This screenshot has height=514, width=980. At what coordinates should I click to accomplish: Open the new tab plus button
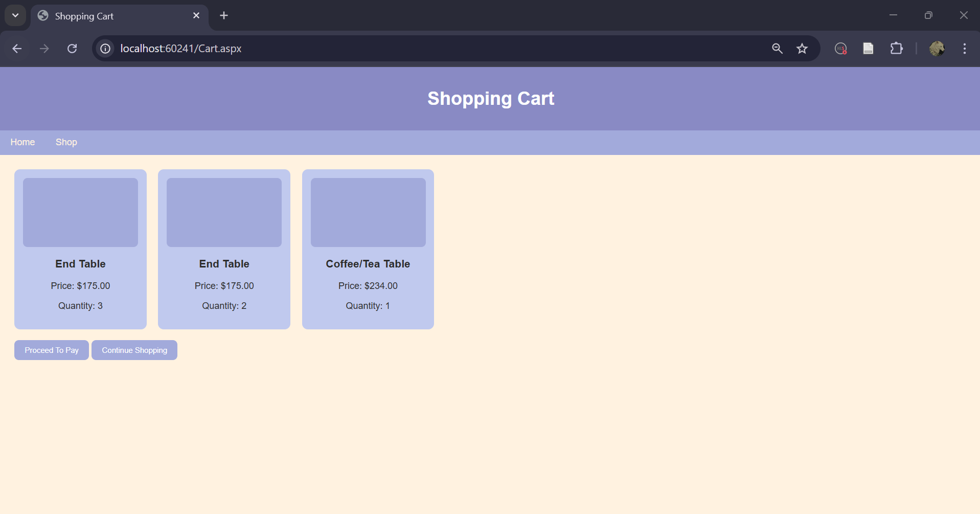pyautogui.click(x=223, y=15)
